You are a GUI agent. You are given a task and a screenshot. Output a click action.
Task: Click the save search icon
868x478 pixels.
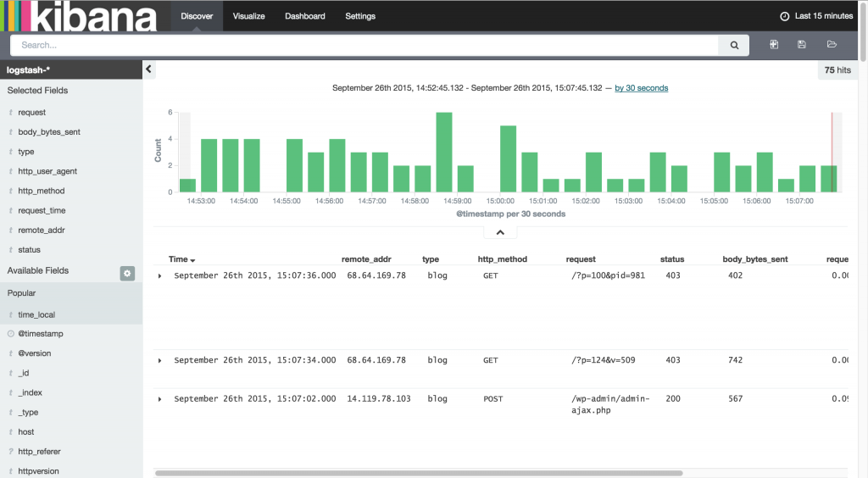802,44
